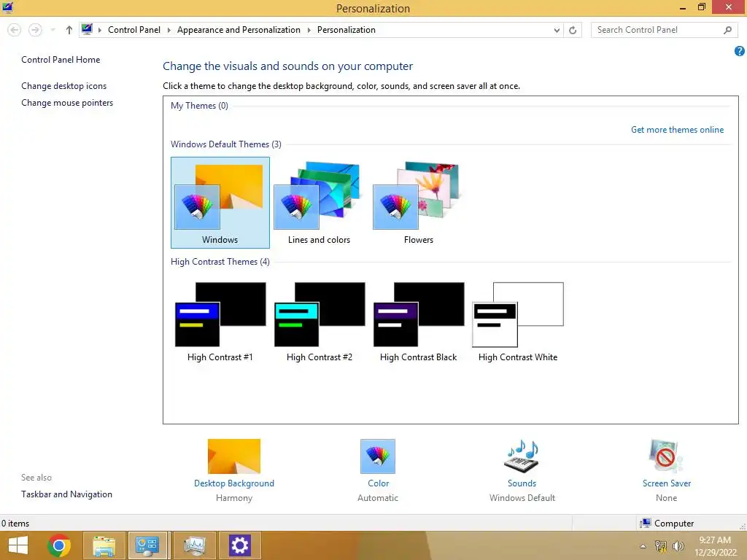Apply the High Contrast #1 theme
747x560 pixels.
(x=220, y=322)
